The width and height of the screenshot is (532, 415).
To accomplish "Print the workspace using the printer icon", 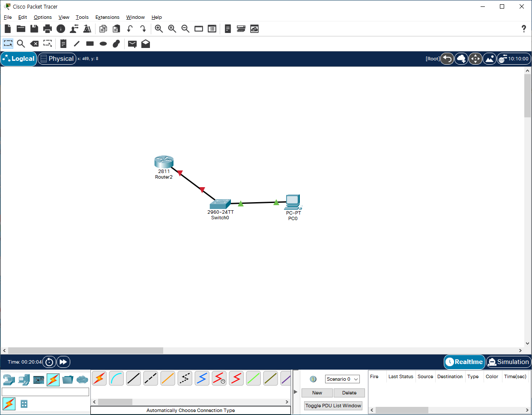I will [x=48, y=29].
